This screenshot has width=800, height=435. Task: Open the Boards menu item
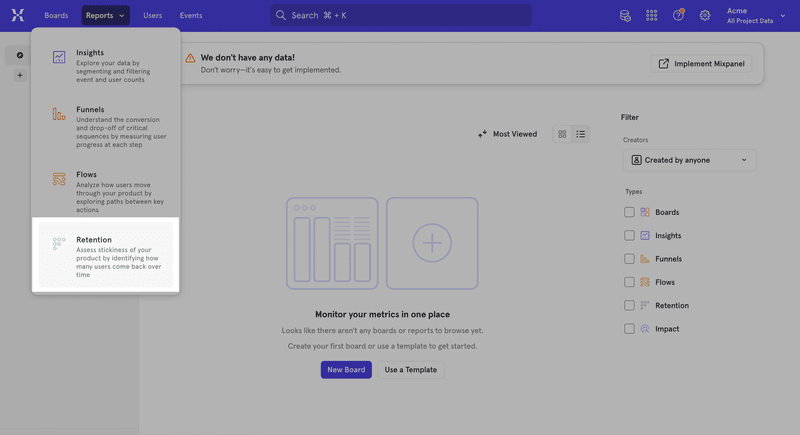(56, 15)
